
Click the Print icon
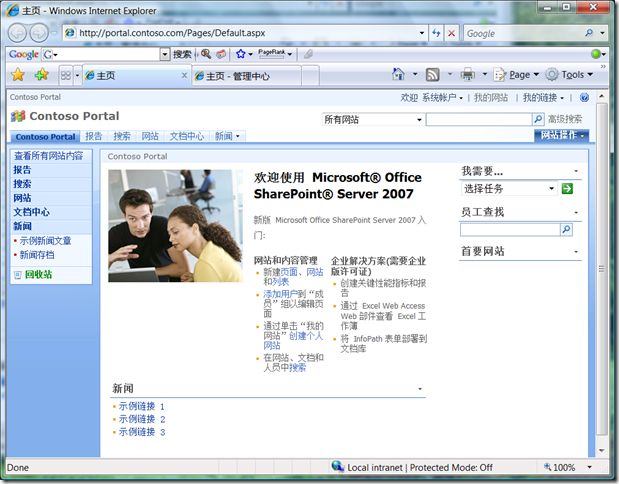[x=468, y=74]
